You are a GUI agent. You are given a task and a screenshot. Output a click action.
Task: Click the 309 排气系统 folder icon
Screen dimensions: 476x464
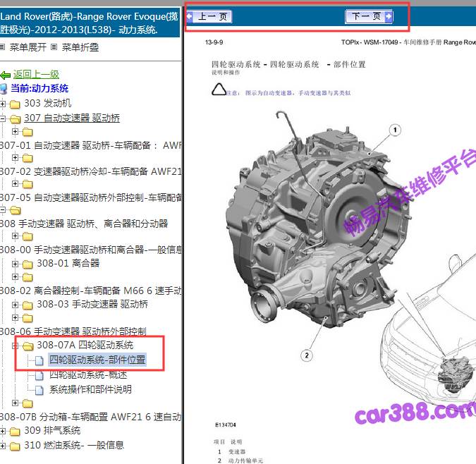15,432
